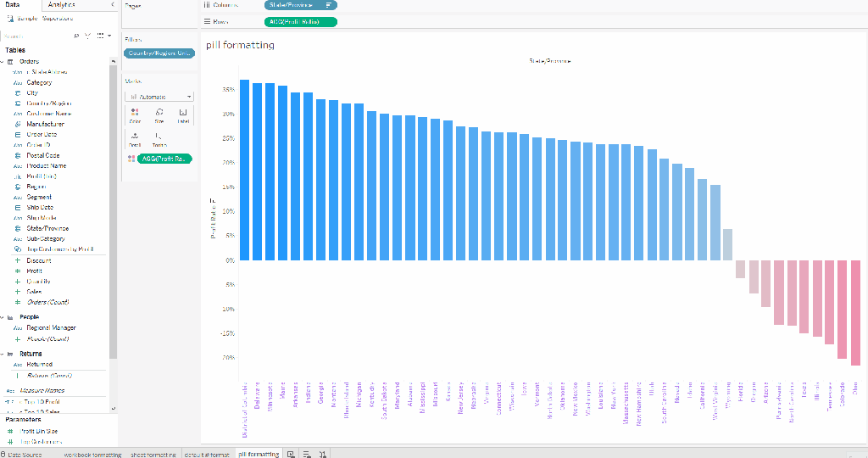Open the Tooltip marks card button
868x458 pixels.
click(x=159, y=139)
